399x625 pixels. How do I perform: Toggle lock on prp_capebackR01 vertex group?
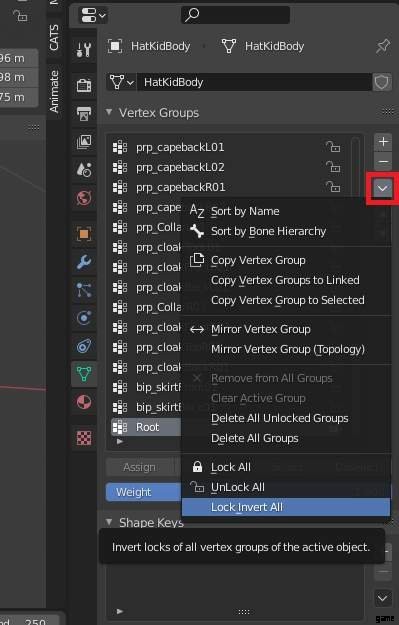[332, 187]
